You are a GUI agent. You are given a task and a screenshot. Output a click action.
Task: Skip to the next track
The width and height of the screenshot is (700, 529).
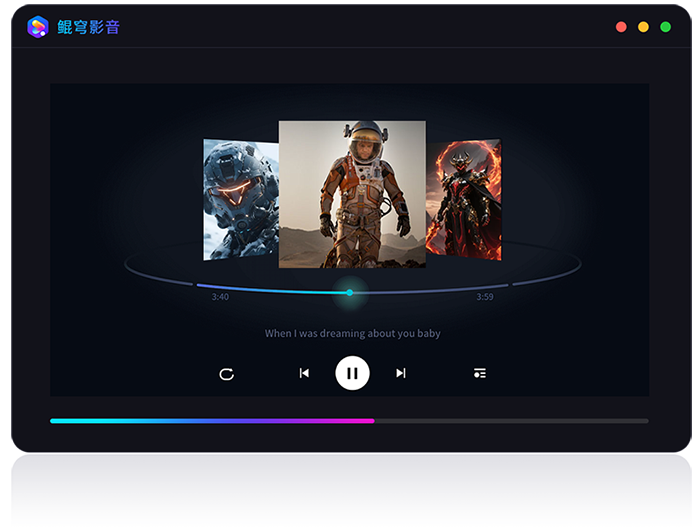tap(400, 373)
